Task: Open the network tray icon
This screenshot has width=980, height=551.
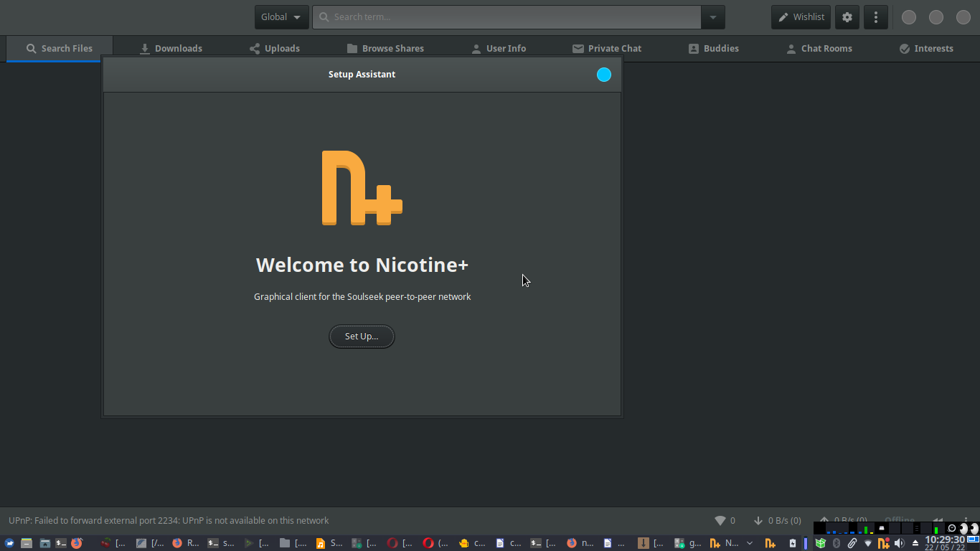Action: [868, 543]
